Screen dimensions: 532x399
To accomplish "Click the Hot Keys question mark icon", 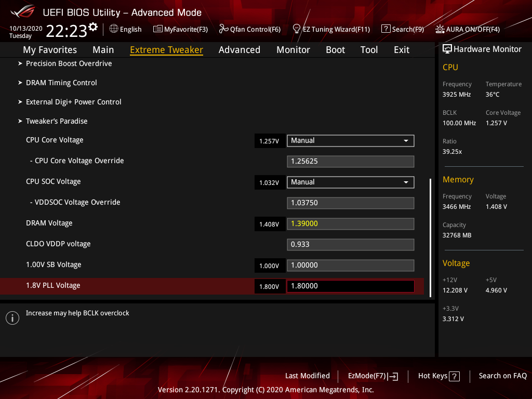I will point(454,376).
